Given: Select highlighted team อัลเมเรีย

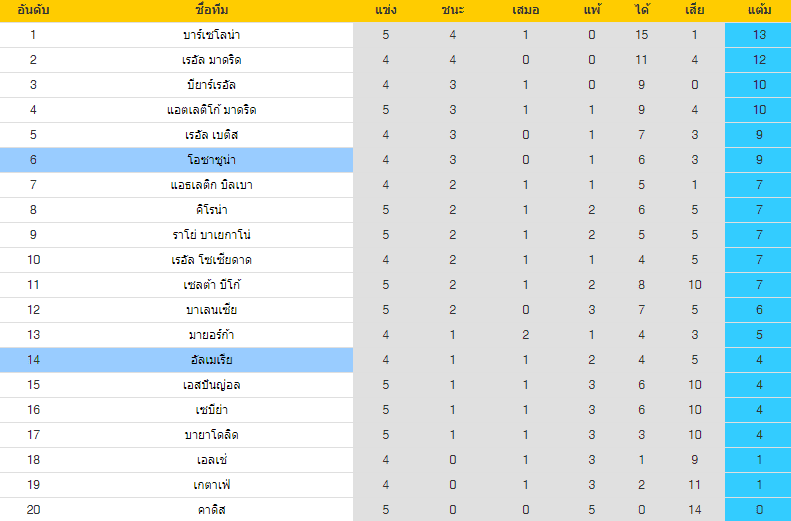Looking at the screenshot, I should coord(212,360).
